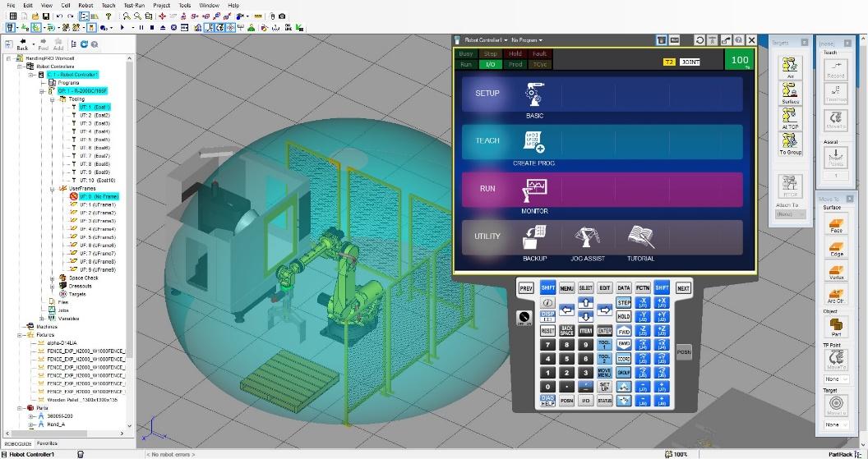Click the refresh icon atop the teach pendant
Viewport: 868px width, 459px height.
click(699, 39)
